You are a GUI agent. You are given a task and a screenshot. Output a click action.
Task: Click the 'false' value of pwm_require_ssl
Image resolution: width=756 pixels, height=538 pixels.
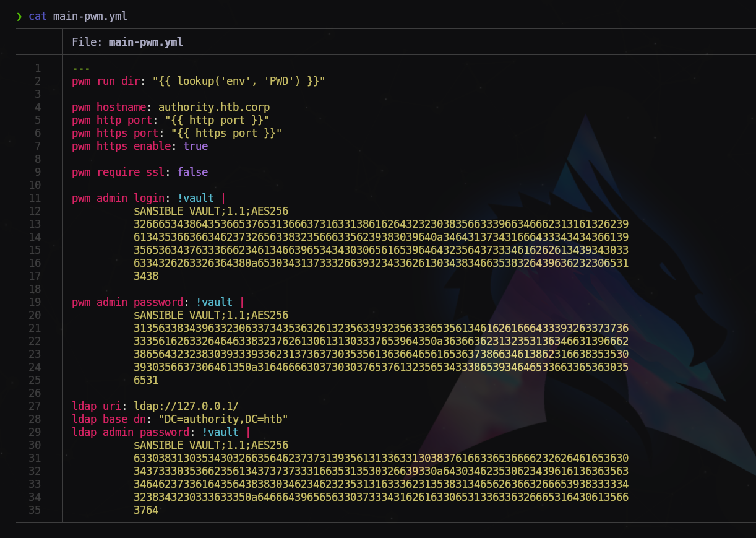pos(192,172)
